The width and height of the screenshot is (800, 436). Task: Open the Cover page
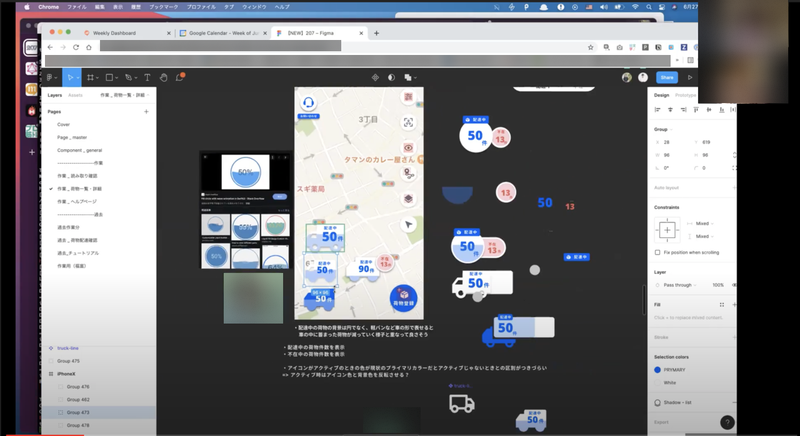(x=63, y=124)
